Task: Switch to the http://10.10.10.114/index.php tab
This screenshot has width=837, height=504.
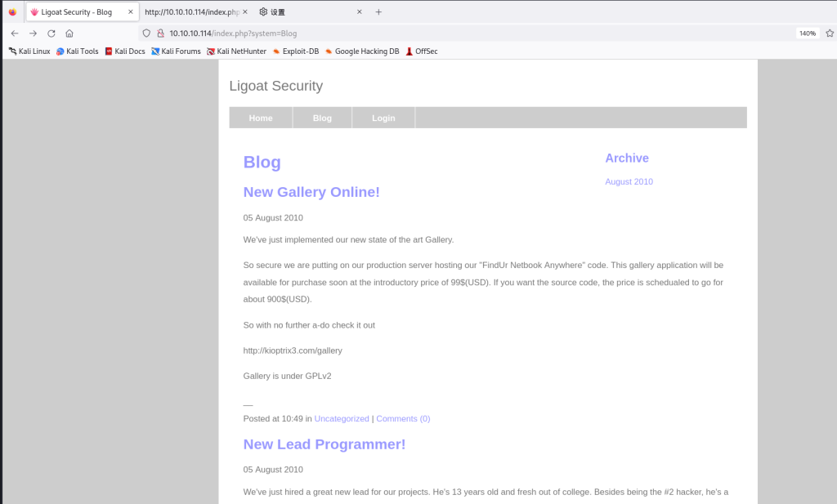Action: click(196, 11)
